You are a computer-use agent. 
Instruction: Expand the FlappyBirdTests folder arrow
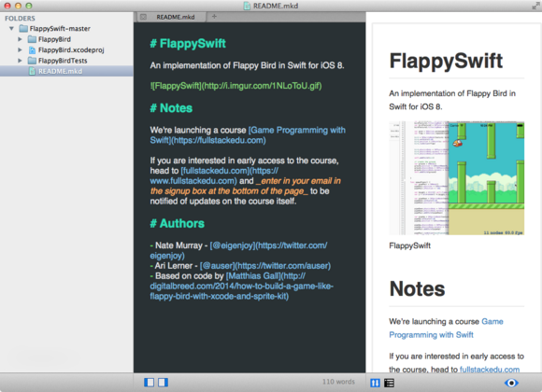pos(20,61)
